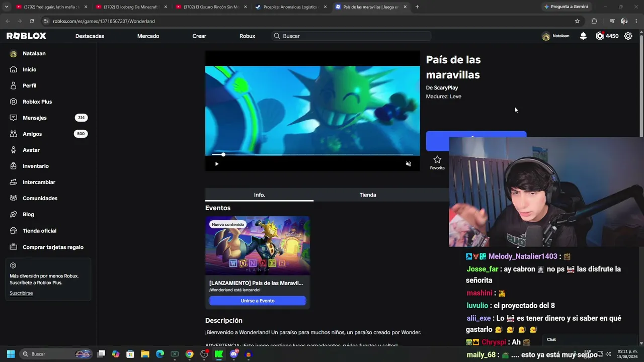The width and height of the screenshot is (644, 362).
Task: Click the Roblox search field
Action: 351,36
